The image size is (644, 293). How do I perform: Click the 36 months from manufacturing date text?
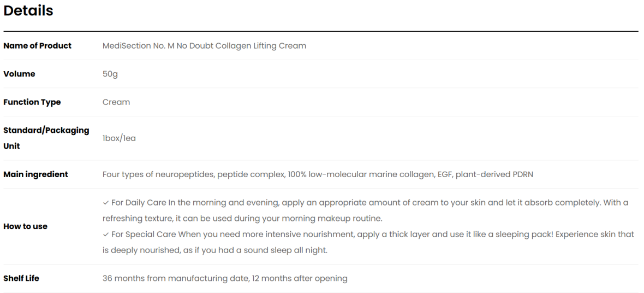click(176, 279)
